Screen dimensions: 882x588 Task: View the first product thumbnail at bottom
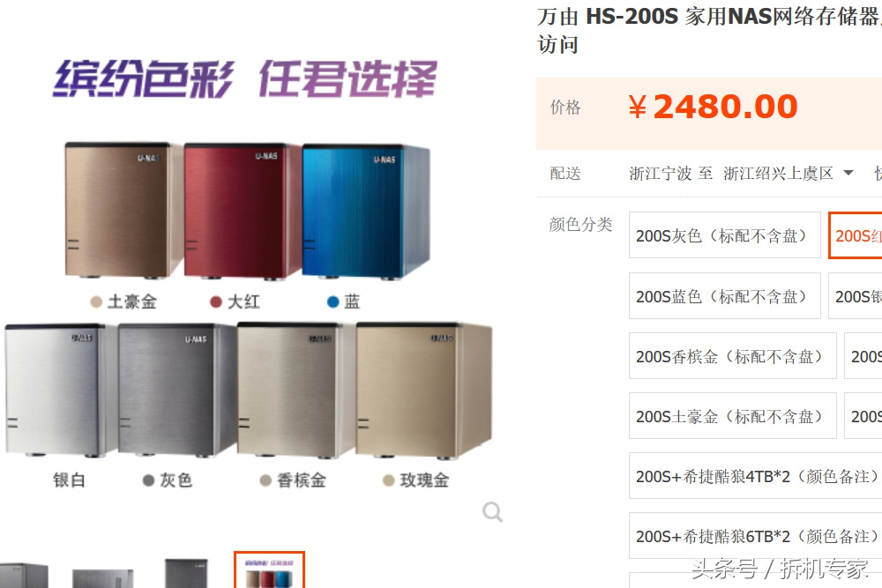tap(24, 575)
